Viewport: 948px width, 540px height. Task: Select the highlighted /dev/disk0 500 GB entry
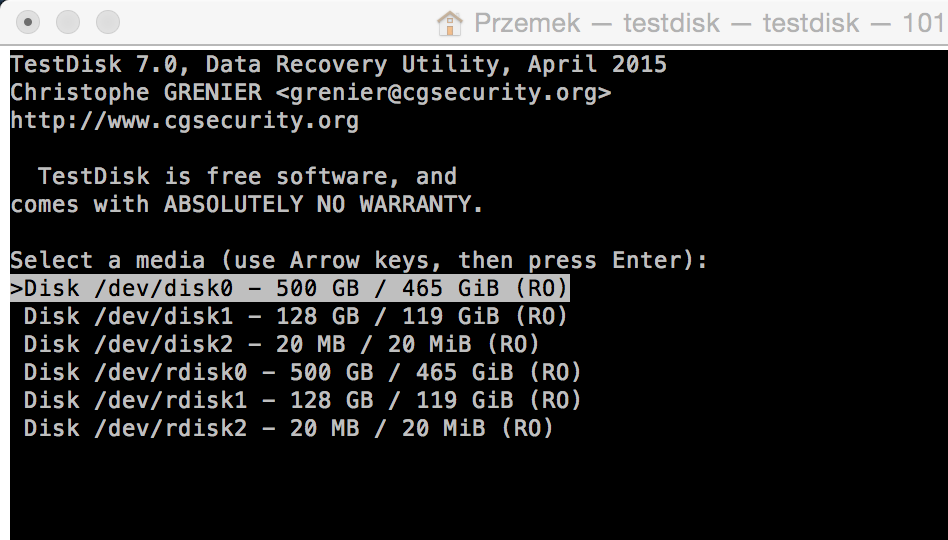[x=290, y=288]
